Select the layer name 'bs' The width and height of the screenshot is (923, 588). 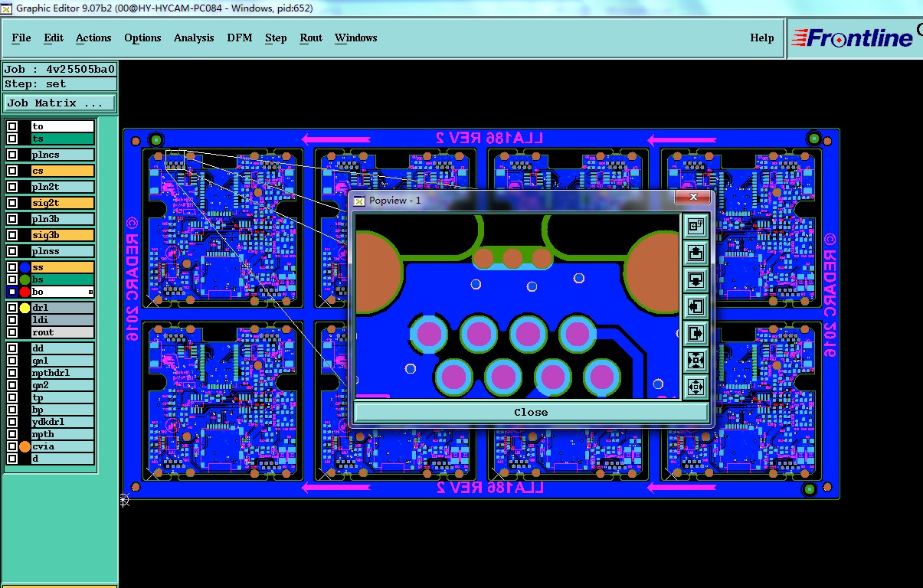coord(63,279)
